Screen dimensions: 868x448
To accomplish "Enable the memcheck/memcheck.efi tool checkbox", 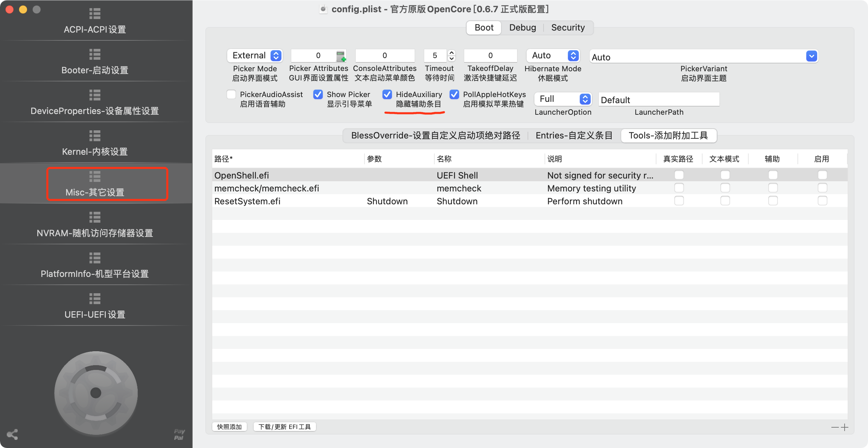I will 822,188.
